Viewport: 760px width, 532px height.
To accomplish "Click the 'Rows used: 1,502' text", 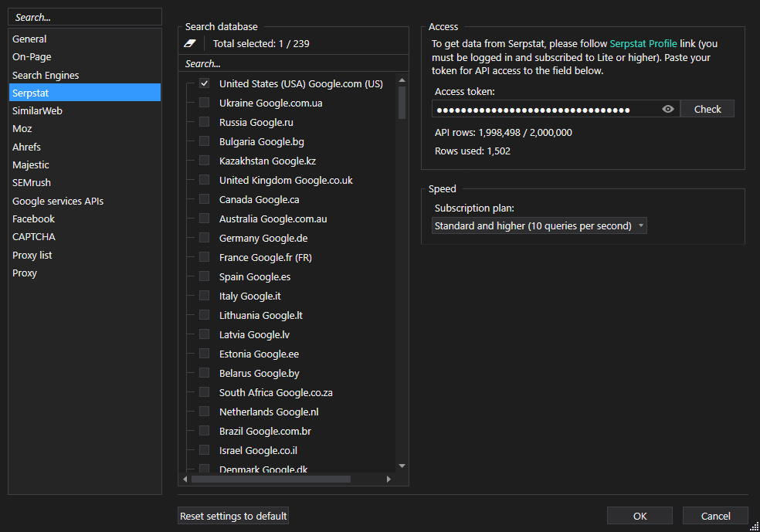I will [473, 151].
